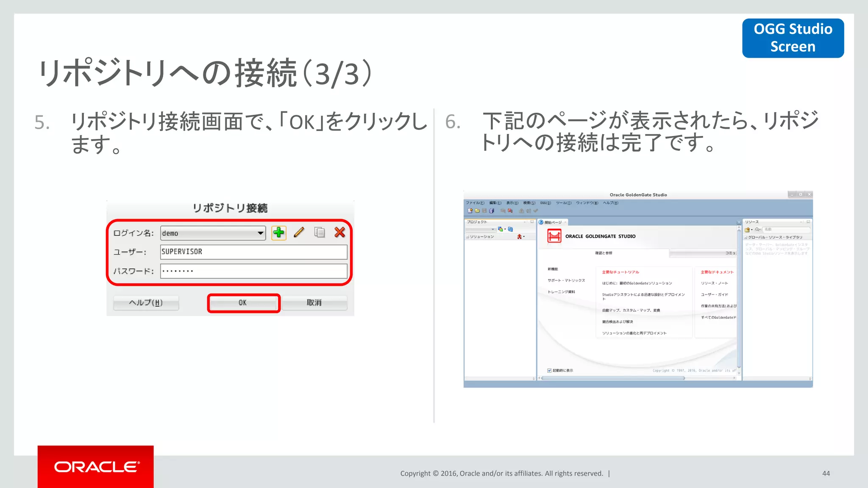The width and height of the screenshot is (868, 488).
Task: Click the red X delete-login icon
Action: click(339, 232)
